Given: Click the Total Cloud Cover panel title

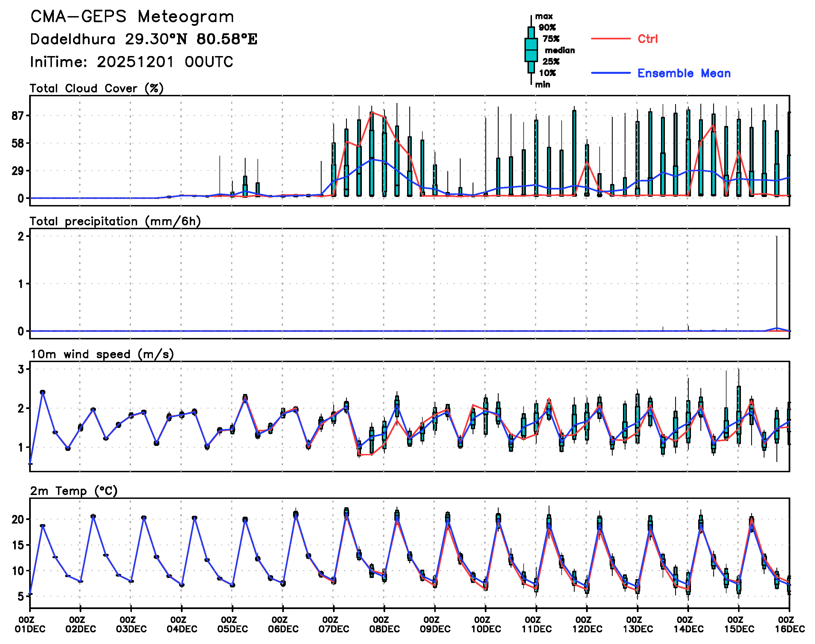Looking at the screenshot, I should [x=97, y=89].
